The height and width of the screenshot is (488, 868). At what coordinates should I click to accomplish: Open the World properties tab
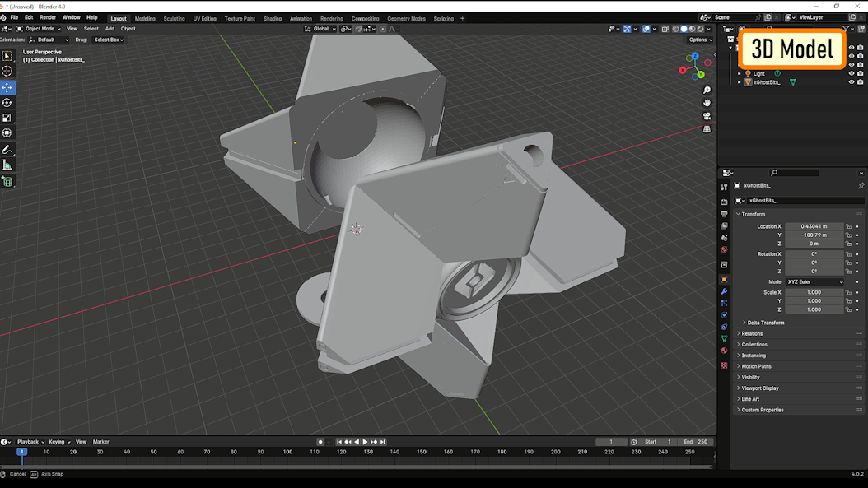pyautogui.click(x=724, y=249)
